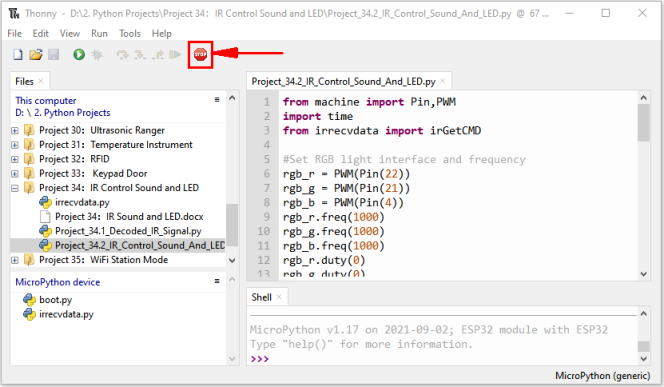The width and height of the screenshot is (664, 387).
Task: Click Python file icon of Project_34.1_Decoded_IR_Signal.py
Action: (x=45, y=231)
